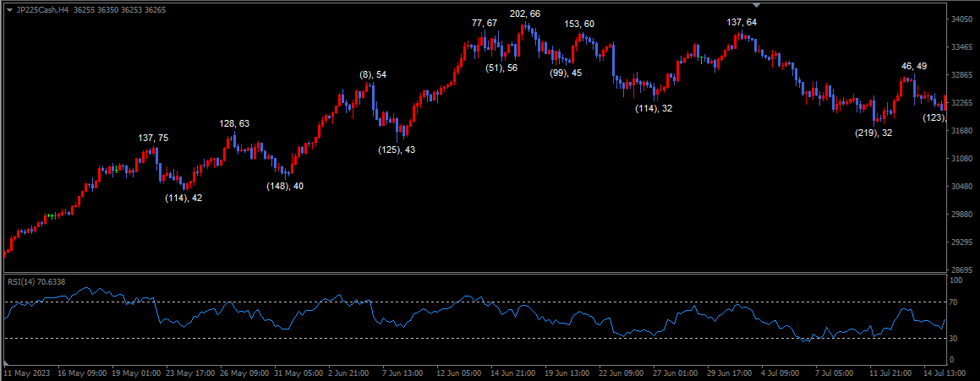
Task: Open the dropdown arrow beside JP225Cash,H4
Action: click(x=9, y=11)
